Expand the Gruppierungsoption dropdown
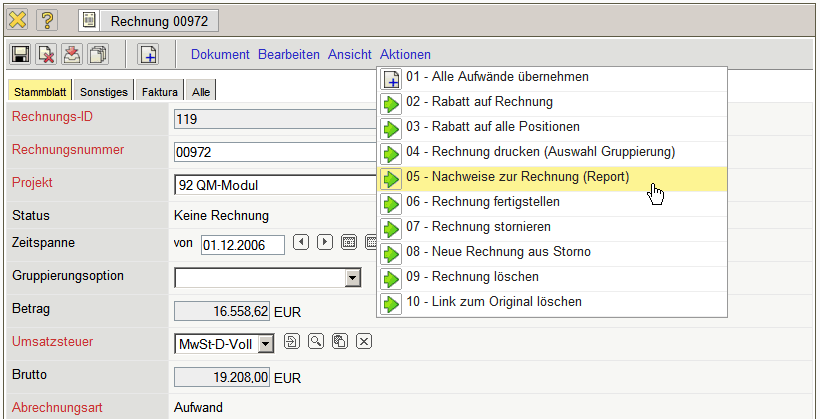The height and width of the screenshot is (419, 820). [352, 277]
